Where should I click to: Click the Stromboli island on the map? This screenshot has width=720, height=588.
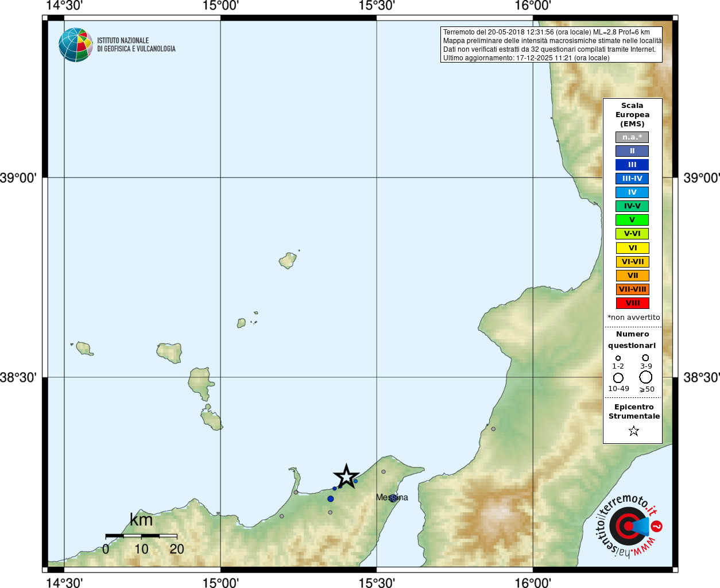288,261
